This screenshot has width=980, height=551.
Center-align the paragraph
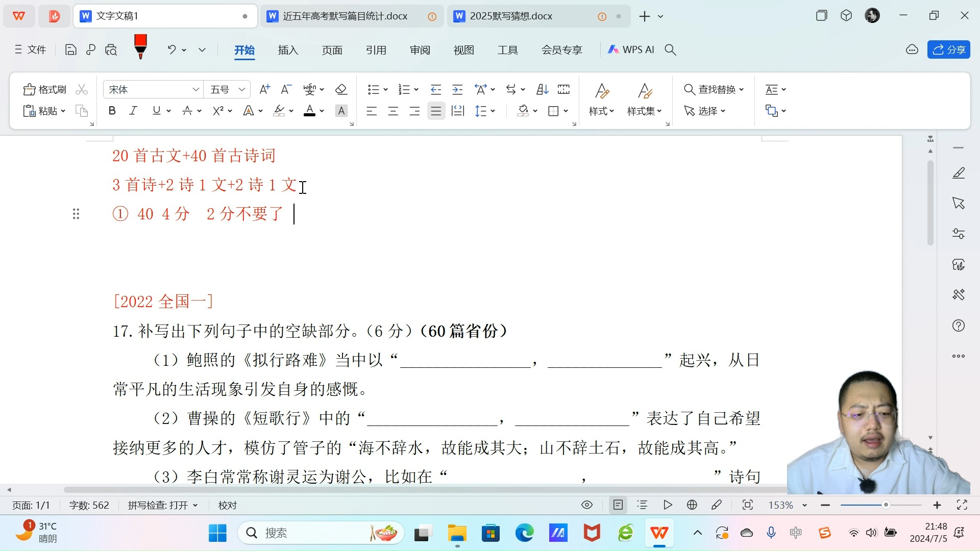point(393,111)
